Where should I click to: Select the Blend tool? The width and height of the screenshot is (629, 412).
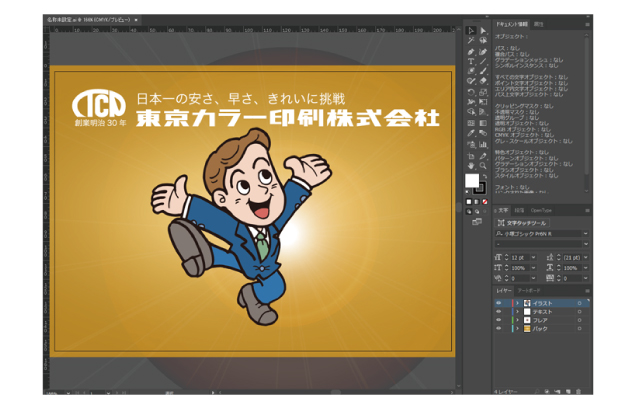[483, 133]
